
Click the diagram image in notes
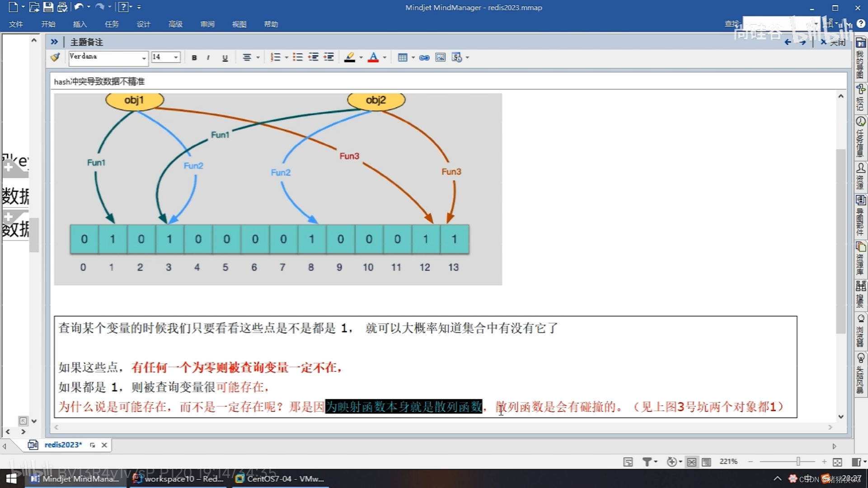pyautogui.click(x=278, y=189)
